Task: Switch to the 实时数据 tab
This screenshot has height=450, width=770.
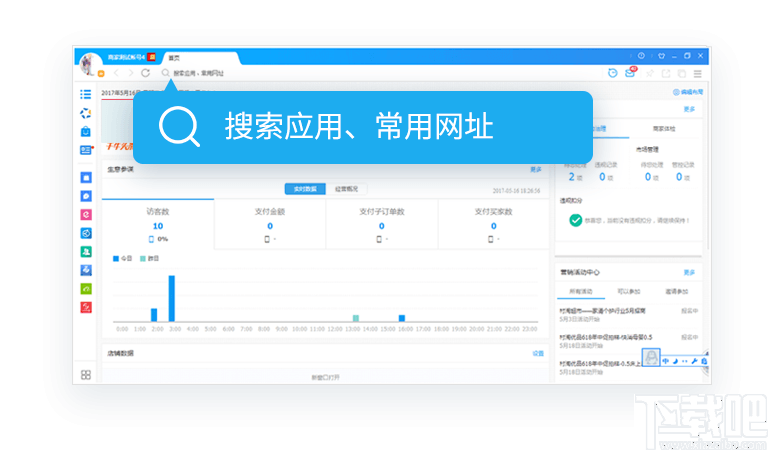Action: click(305, 189)
